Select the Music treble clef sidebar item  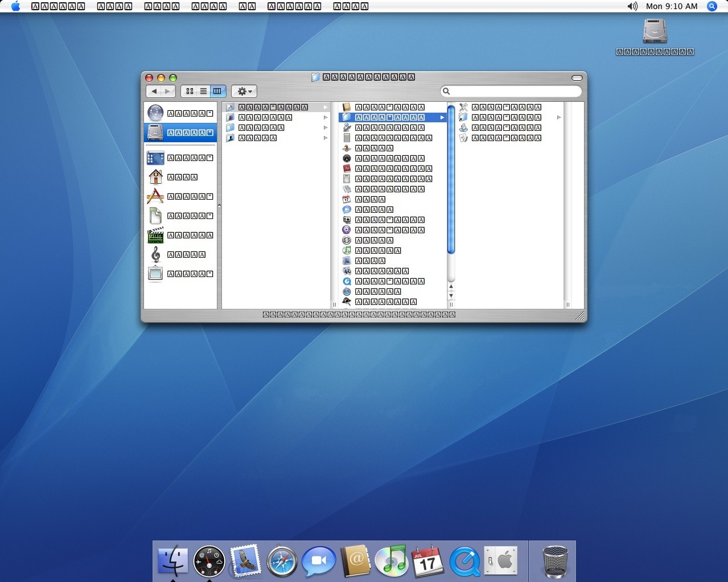(155, 254)
